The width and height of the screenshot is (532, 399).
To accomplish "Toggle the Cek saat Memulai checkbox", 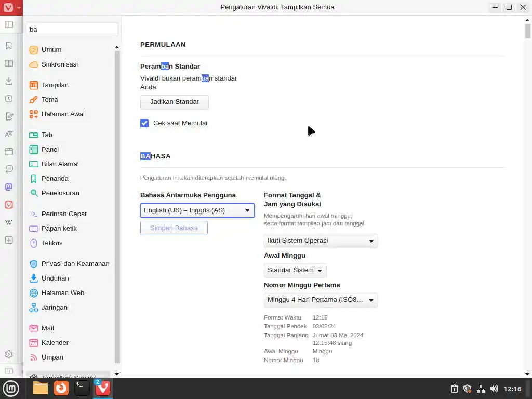I will [144, 123].
